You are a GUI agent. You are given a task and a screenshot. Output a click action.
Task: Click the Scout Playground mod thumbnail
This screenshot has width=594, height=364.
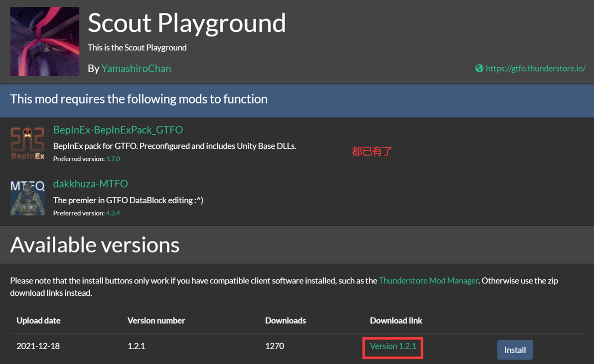tap(45, 41)
